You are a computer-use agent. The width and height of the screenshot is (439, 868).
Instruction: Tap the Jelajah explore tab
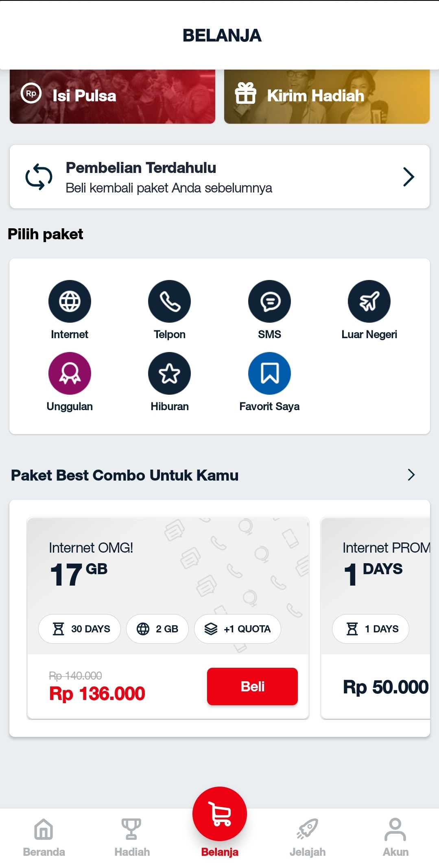coord(307,836)
